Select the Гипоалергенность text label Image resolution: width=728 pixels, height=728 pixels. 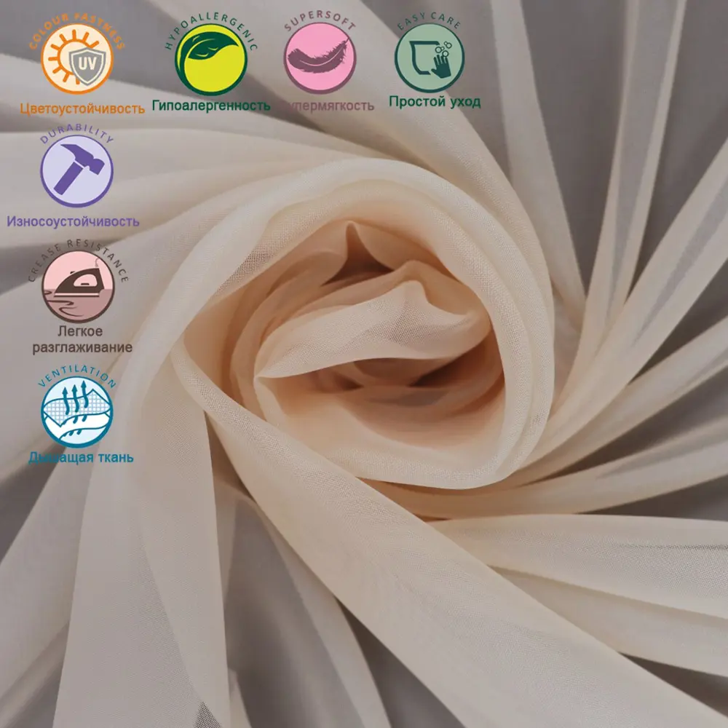click(211, 106)
